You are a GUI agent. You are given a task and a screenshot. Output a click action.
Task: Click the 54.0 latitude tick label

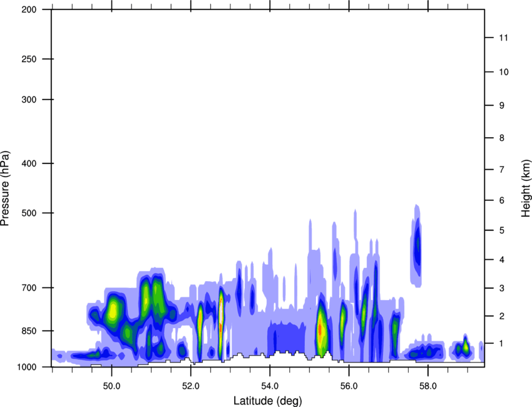pos(270,386)
